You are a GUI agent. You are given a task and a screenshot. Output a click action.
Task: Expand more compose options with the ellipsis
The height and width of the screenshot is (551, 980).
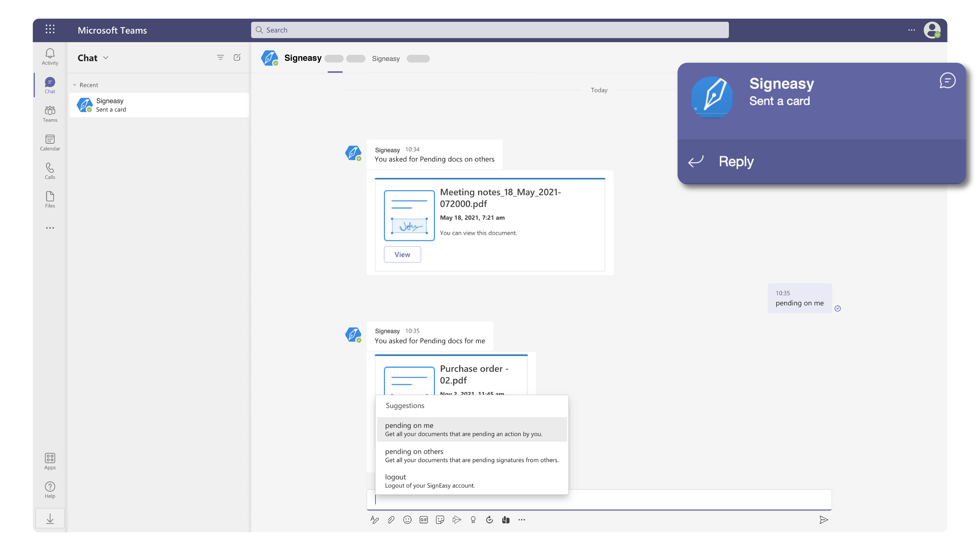point(522,520)
